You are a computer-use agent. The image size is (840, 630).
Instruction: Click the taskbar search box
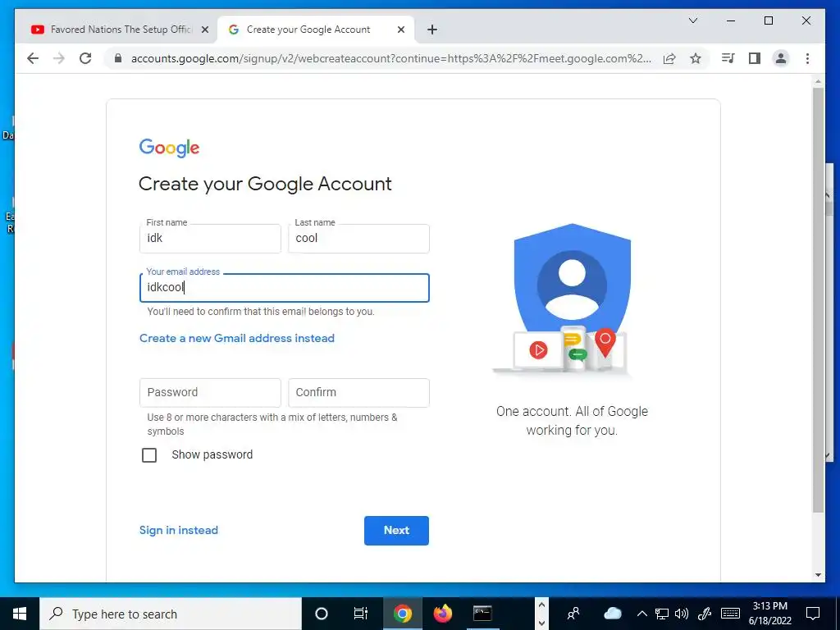click(x=171, y=614)
